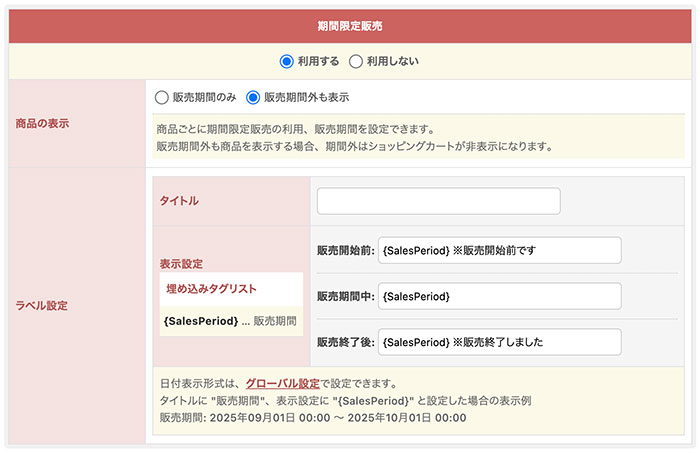Select the 利用する radio button
Image resolution: width=700 pixels, height=453 pixels.
(x=287, y=61)
